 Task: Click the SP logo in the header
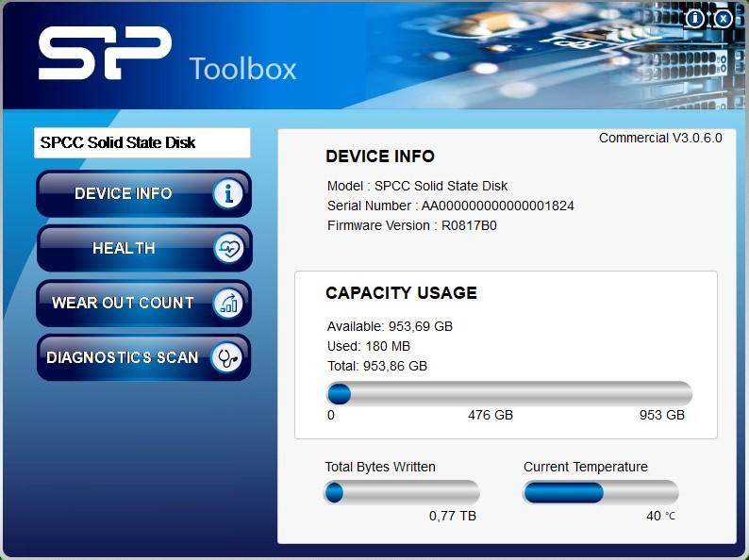pos(105,55)
